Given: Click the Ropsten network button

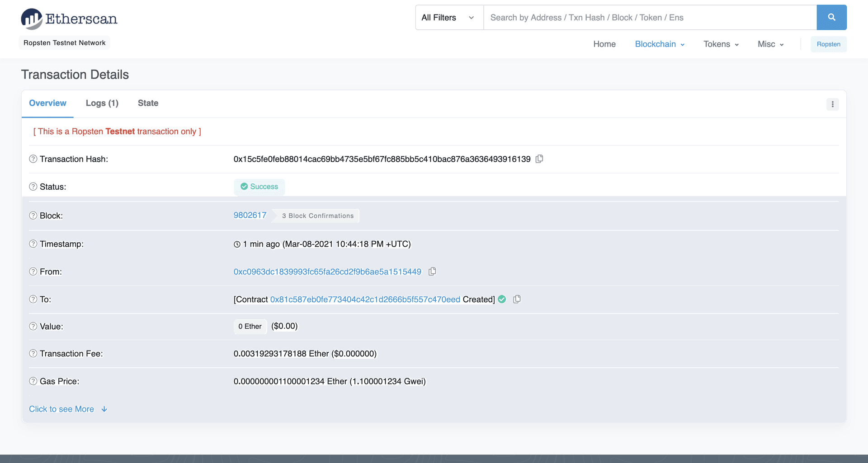Looking at the screenshot, I should (x=828, y=44).
